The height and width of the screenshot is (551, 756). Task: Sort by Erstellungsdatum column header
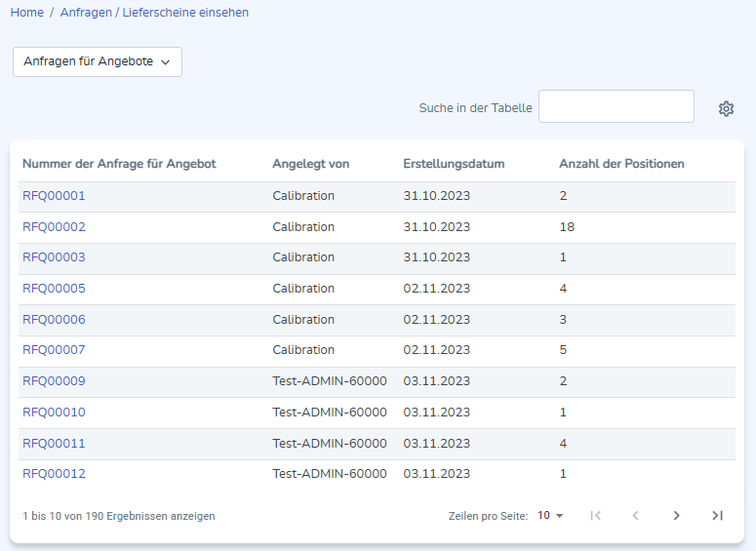454,164
